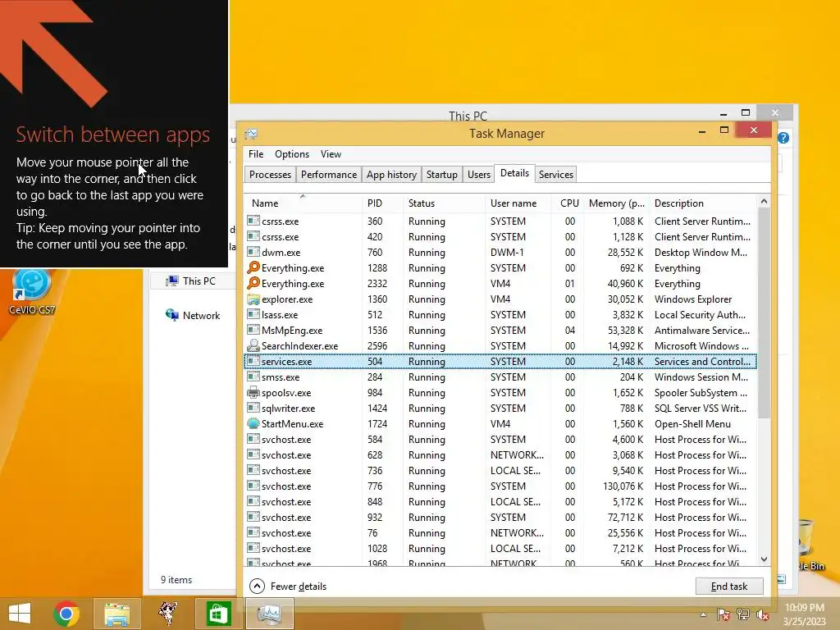840x630 pixels.
Task: Click the DWM-1 user name cell
Action: point(507,252)
